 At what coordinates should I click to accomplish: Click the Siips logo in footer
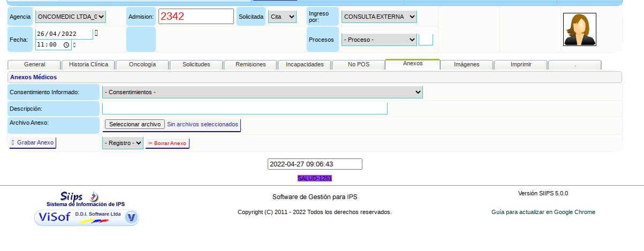pyautogui.click(x=79, y=197)
